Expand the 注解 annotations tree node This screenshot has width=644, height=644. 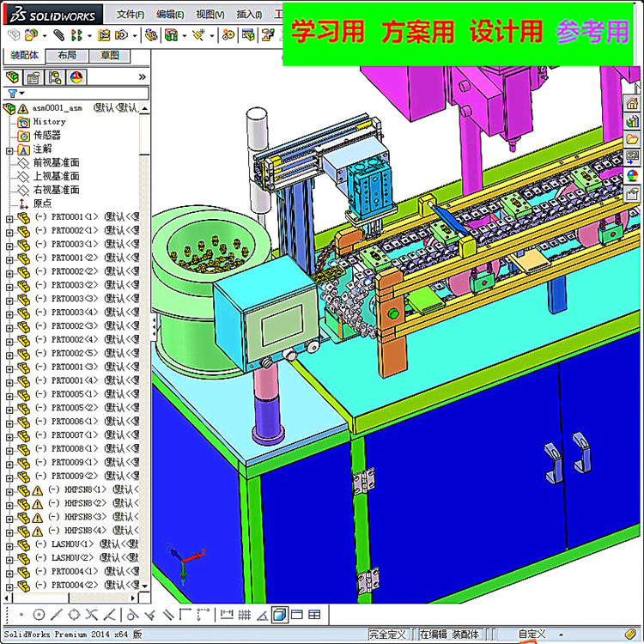coord(9,151)
